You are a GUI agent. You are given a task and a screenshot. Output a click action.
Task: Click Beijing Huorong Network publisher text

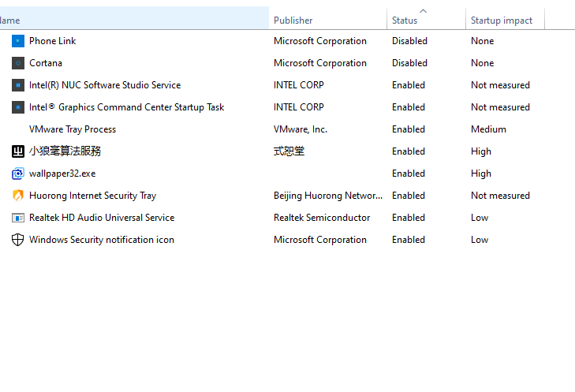[x=328, y=196]
